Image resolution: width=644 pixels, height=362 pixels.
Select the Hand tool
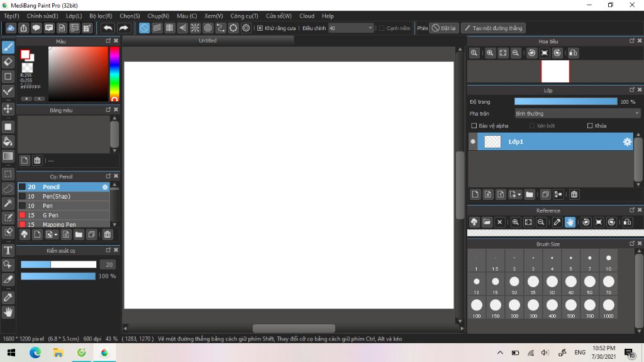[8, 312]
